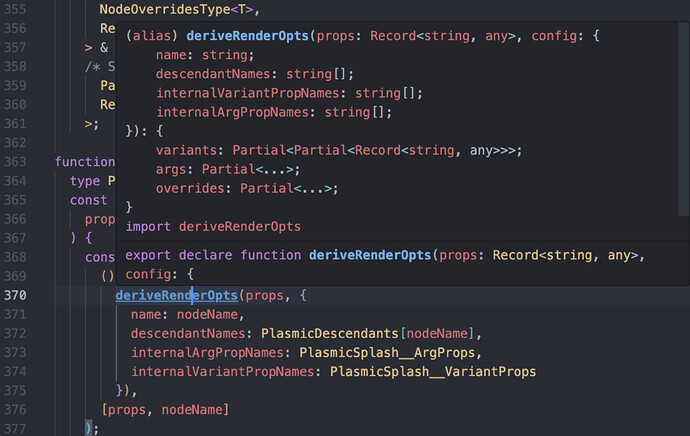Click the [props, nodeName] dependency array on line 376
Viewport: 690px width, 436px height.
point(165,409)
